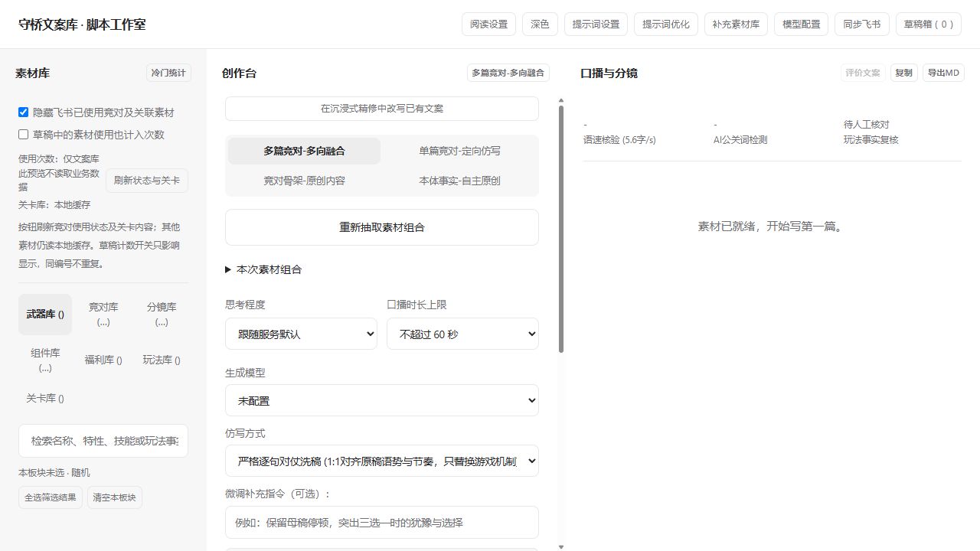980x551 pixels.
Task: Open the 口播时长上限 dropdown
Action: [463, 334]
